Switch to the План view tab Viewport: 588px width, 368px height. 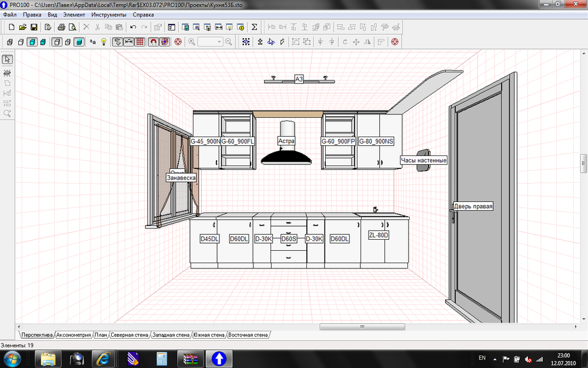(101, 335)
